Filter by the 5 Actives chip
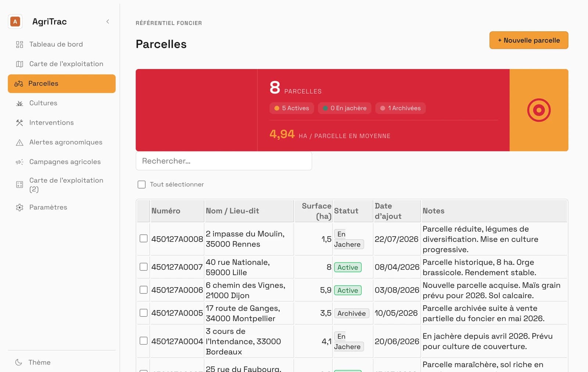The image size is (588, 372). (x=291, y=108)
